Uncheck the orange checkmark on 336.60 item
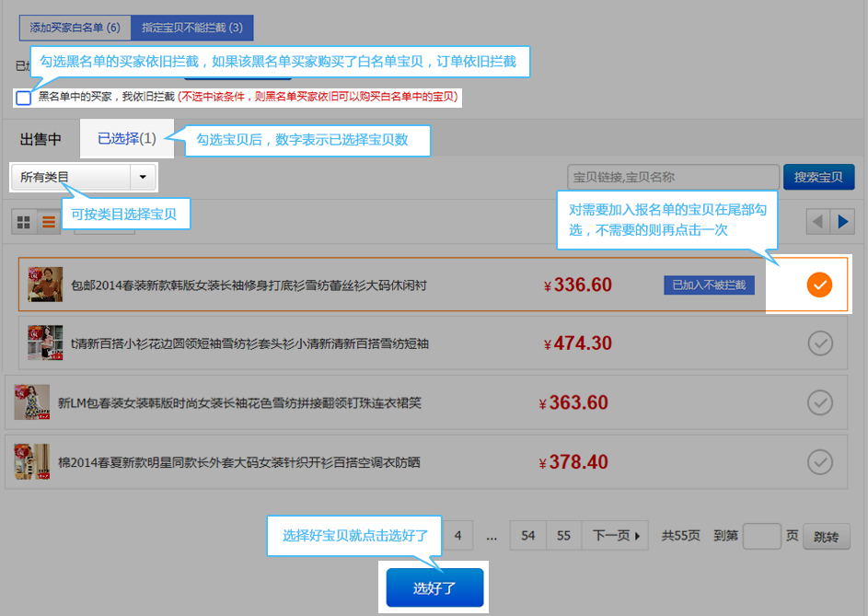 pyautogui.click(x=819, y=285)
